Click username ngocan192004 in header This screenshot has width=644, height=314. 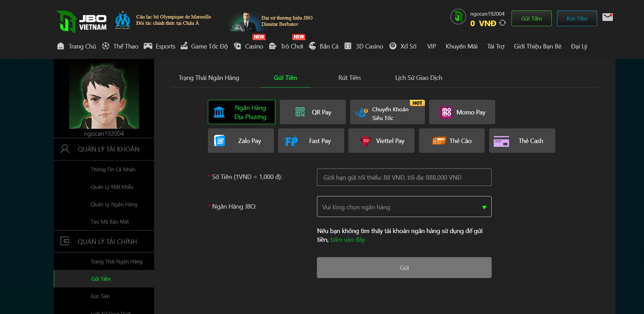point(487,14)
